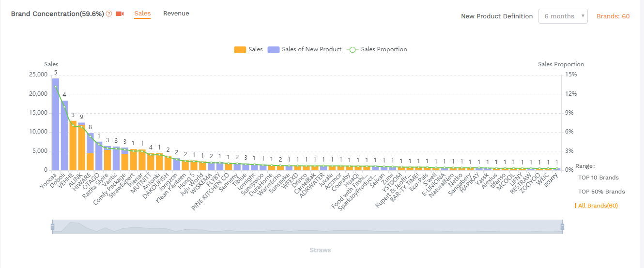Show TOP 10 Brands range
Screen dimensions: 644x268
[x=598, y=178]
